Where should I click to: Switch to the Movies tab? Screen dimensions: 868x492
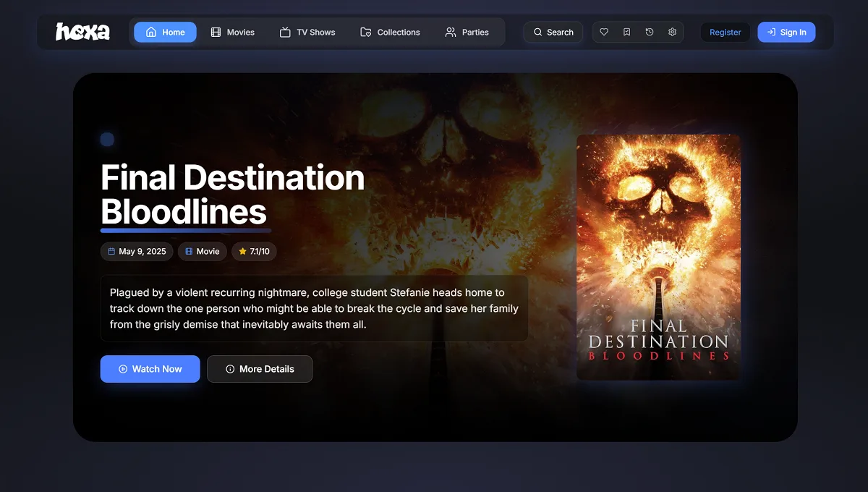point(233,32)
